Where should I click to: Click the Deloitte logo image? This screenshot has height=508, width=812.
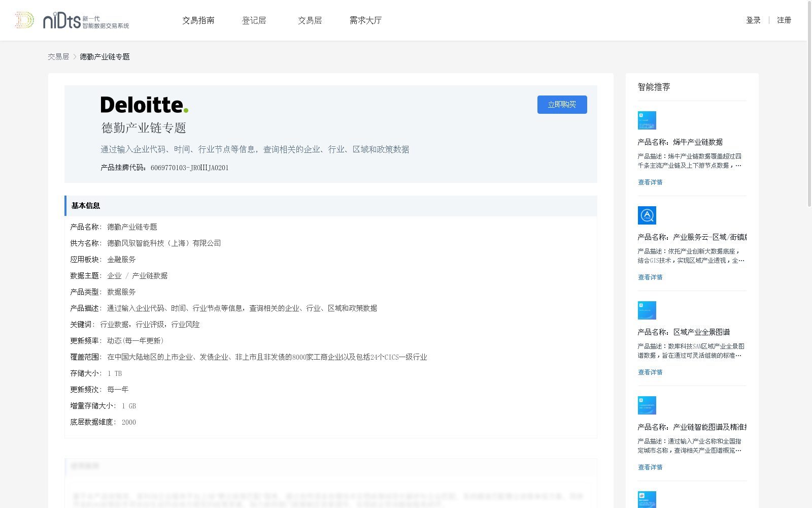144,105
